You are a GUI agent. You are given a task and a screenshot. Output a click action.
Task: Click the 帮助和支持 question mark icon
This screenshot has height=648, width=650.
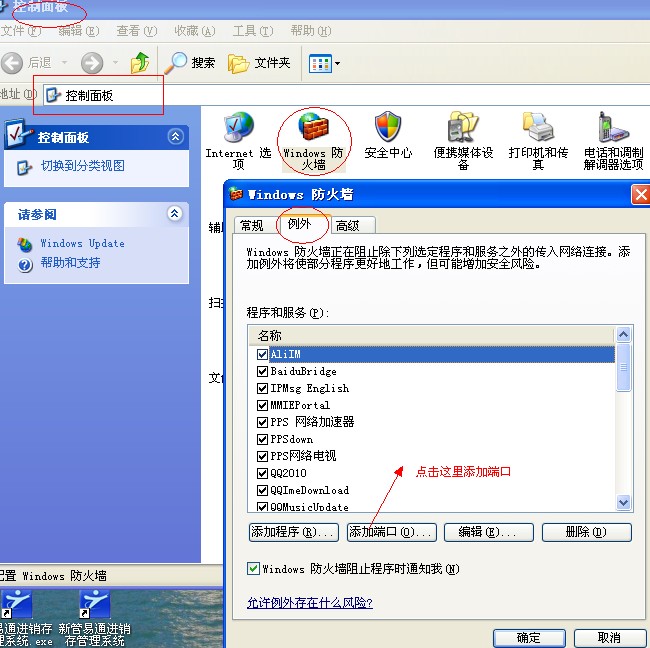coord(25,265)
